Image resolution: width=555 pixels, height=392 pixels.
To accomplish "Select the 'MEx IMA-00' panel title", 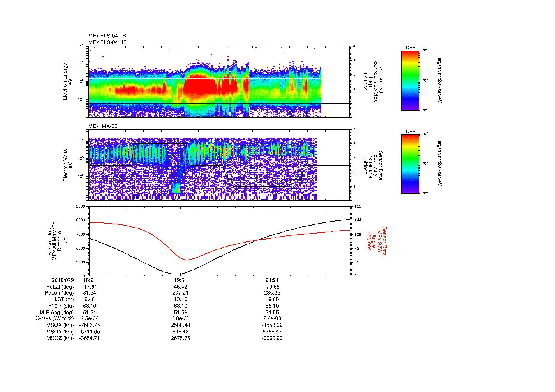I will [103, 126].
